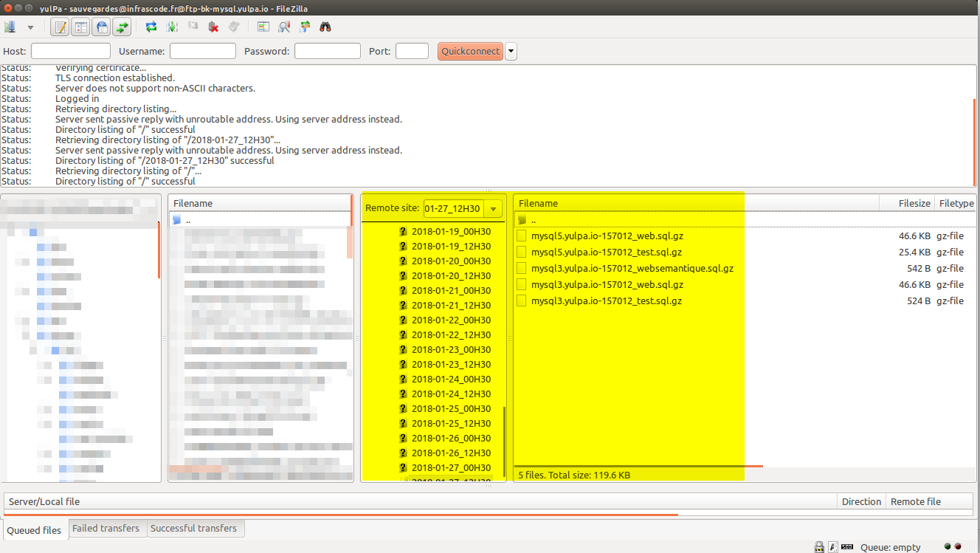Click the Quickconnect button

point(470,51)
